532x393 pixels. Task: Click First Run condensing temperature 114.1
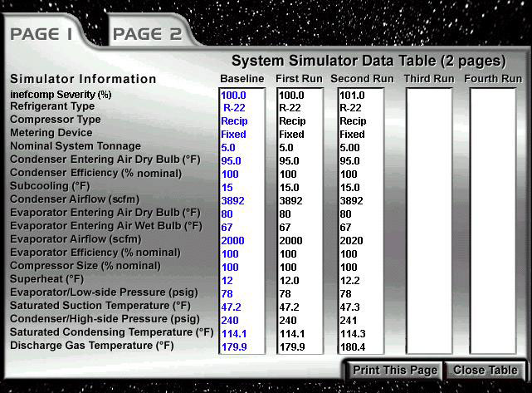[x=292, y=334]
